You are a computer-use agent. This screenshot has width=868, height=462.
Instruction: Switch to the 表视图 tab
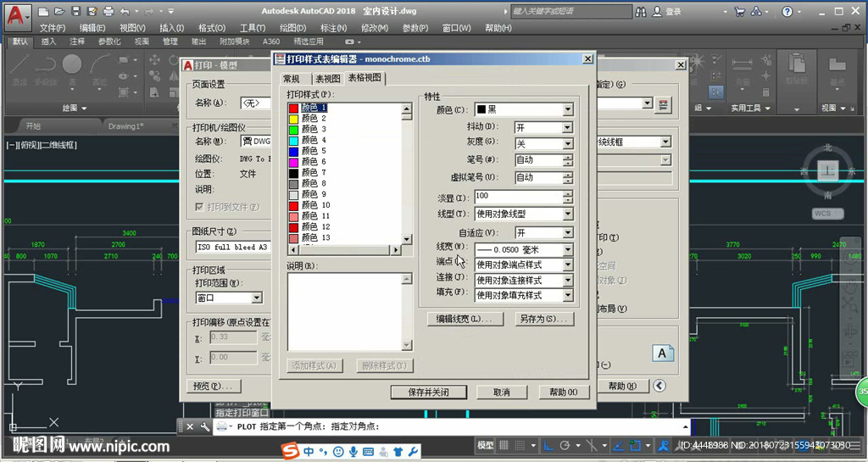[x=328, y=79]
